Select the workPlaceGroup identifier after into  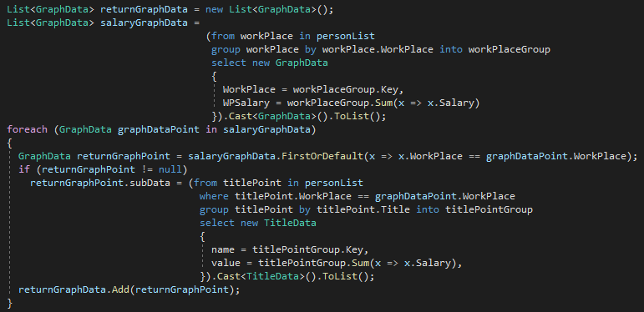coord(510,49)
